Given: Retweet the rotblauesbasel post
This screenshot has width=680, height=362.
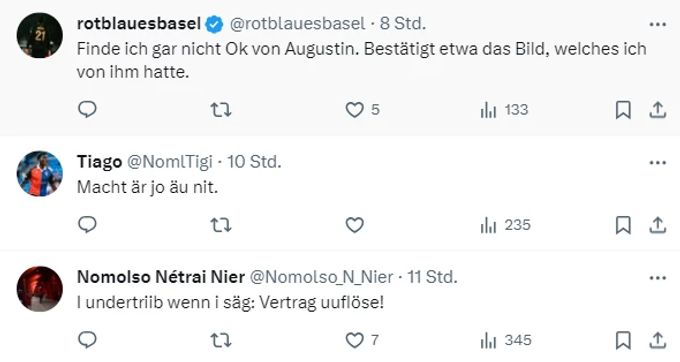Looking at the screenshot, I should 221,110.
